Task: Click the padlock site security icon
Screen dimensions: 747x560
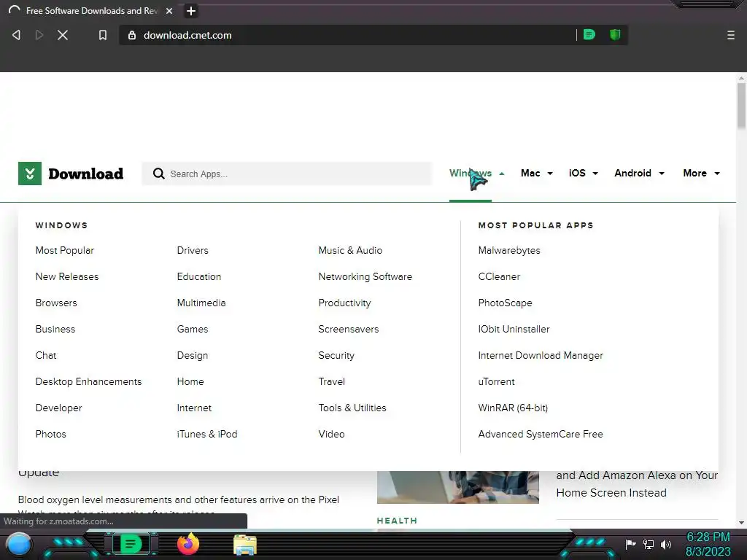Action: (x=132, y=35)
